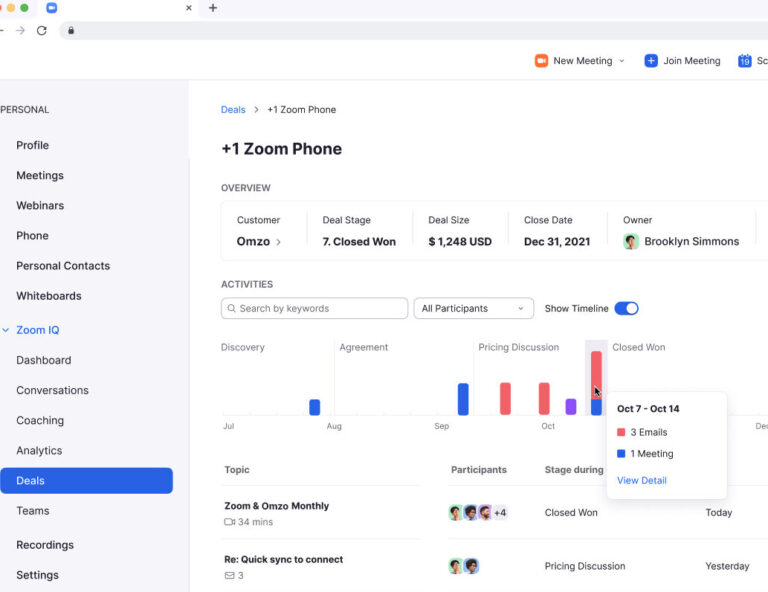Click the '7. Closed Won' deal stage value
Image resolution: width=768 pixels, height=592 pixels.
(359, 241)
